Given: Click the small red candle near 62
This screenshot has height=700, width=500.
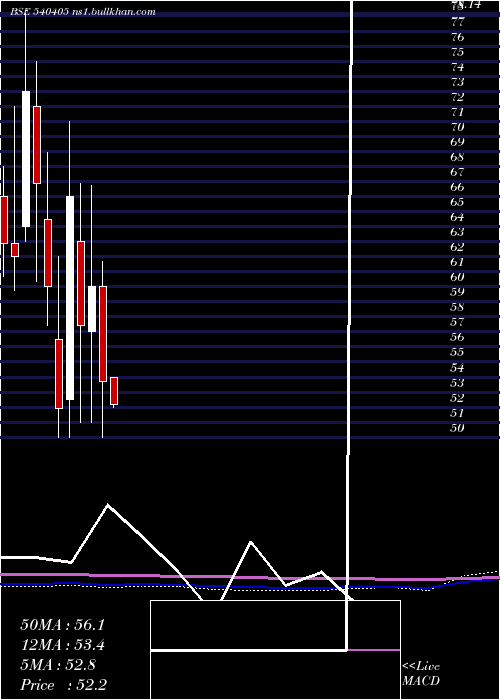Looking at the screenshot, I should pyautogui.click(x=15, y=250).
